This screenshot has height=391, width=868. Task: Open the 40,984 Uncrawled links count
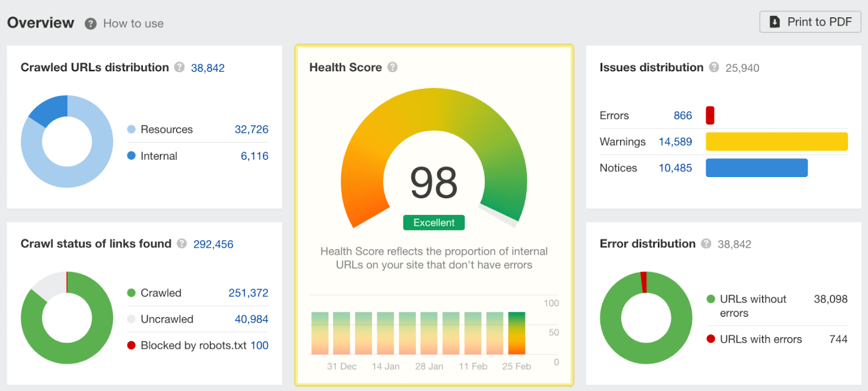pos(251,319)
